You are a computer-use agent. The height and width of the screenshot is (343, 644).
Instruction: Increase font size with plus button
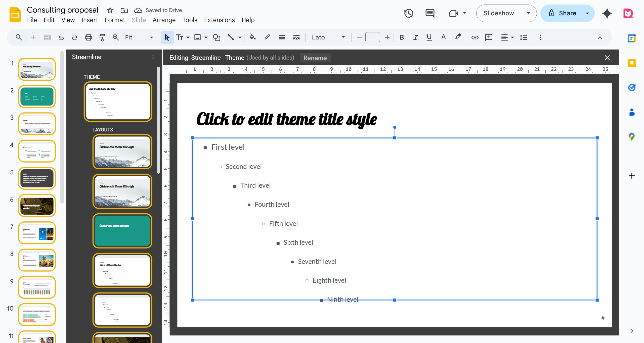click(x=387, y=37)
